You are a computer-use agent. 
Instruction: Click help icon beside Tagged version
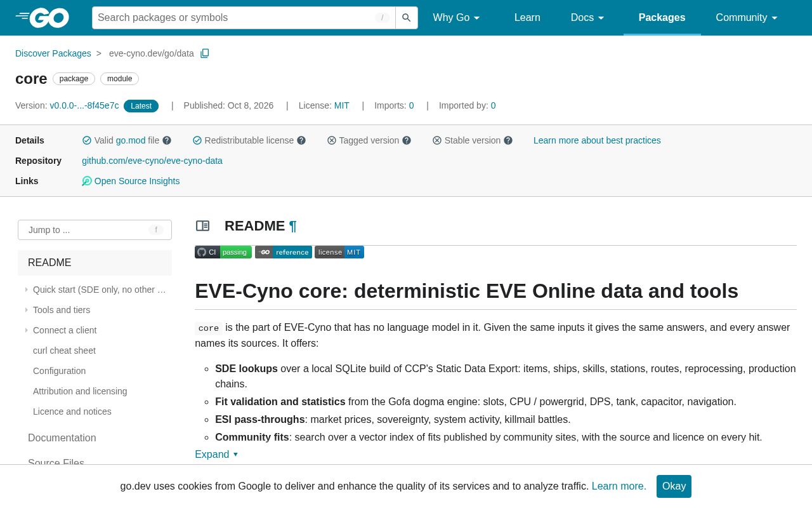[407, 140]
